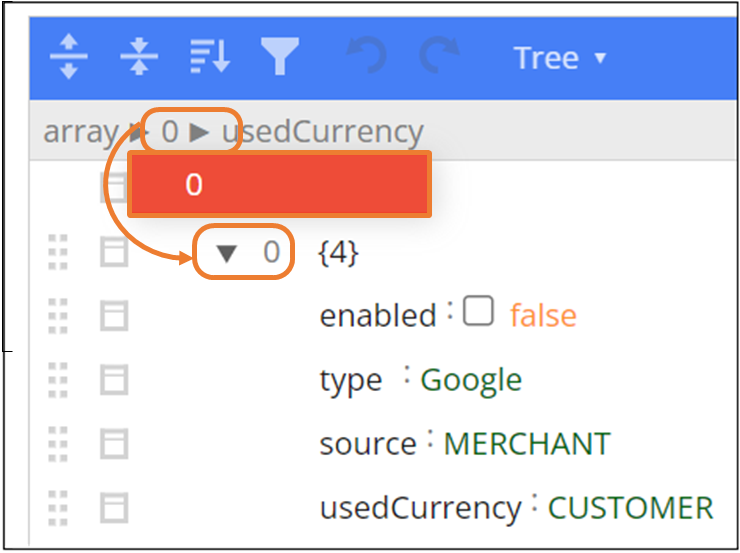Grab drag handle of 'source' row
The height and width of the screenshot is (553, 740).
(x=58, y=444)
